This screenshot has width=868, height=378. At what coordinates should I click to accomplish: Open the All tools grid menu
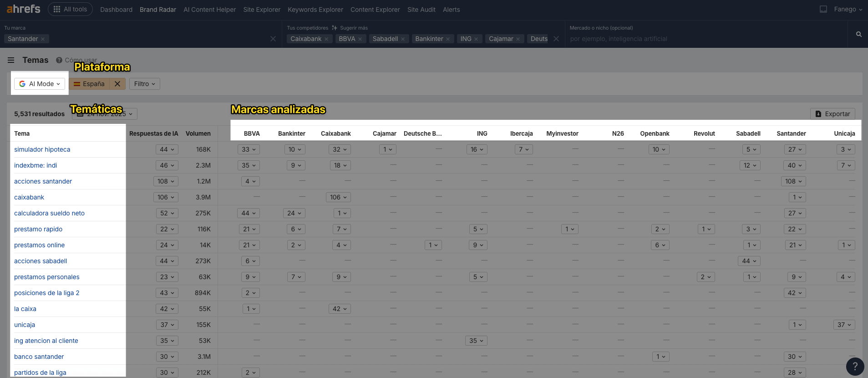tap(70, 9)
